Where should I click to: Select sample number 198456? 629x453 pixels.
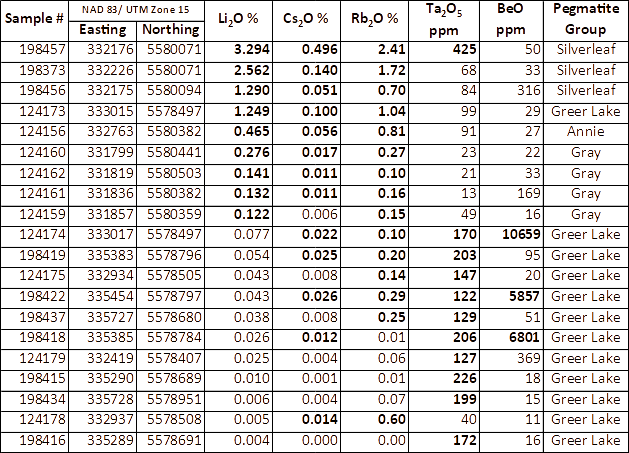coord(42,90)
